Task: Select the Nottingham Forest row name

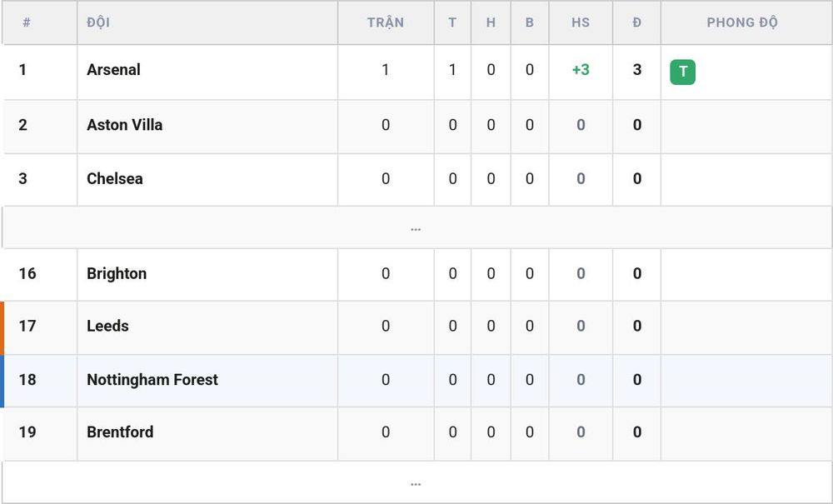Action: (152, 380)
